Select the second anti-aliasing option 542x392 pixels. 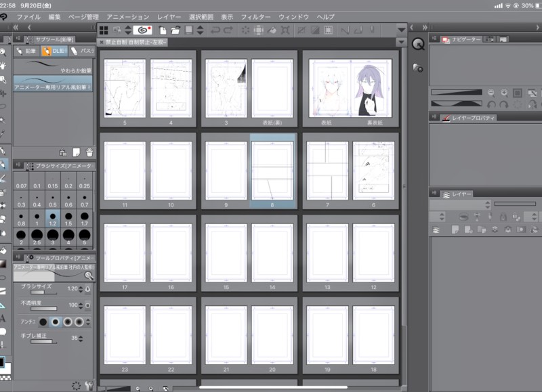click(56, 322)
